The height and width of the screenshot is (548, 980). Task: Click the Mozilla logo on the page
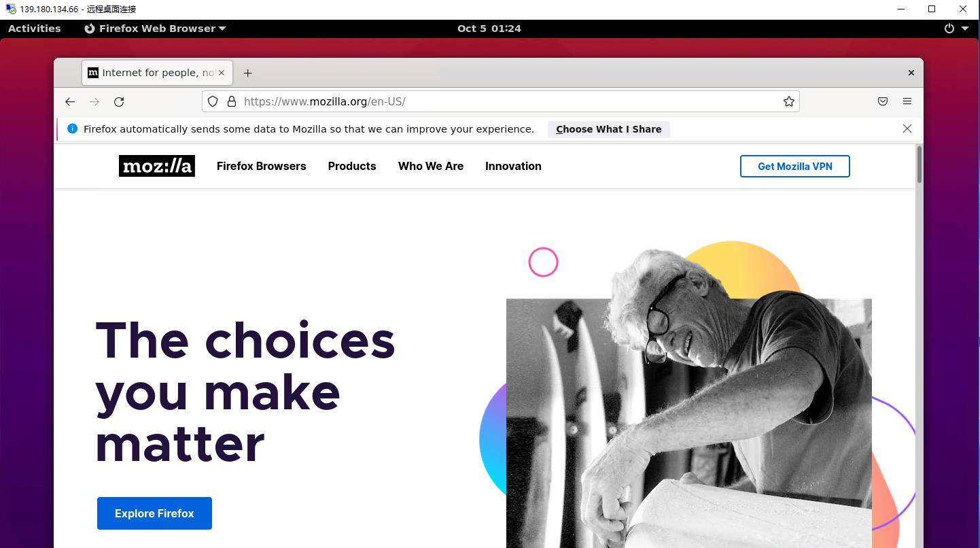point(157,166)
